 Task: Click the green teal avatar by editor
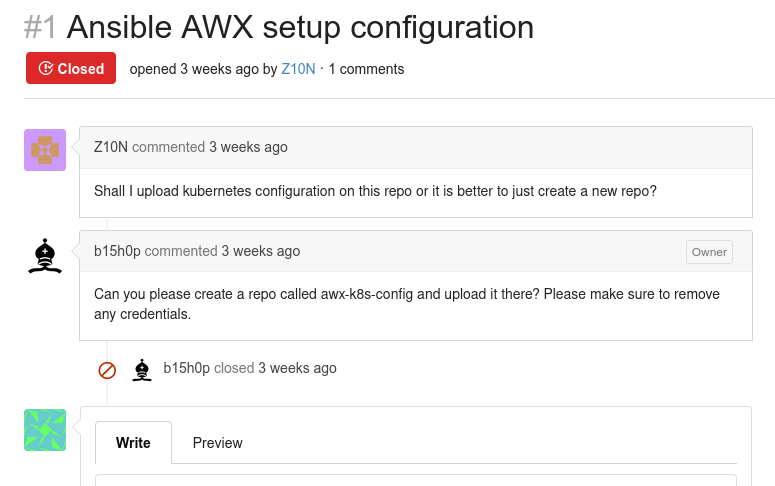(x=45, y=430)
